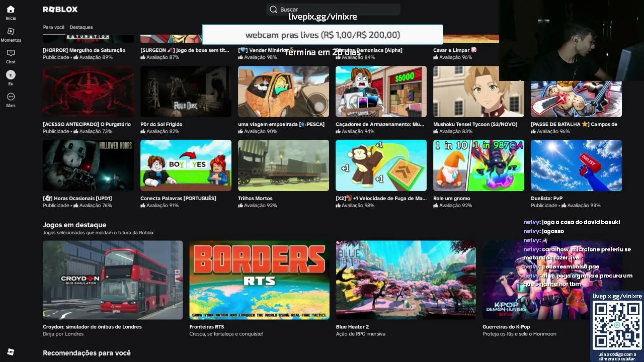
Task: Click the "Cavar e Limpar" game title
Action: click(x=455, y=50)
